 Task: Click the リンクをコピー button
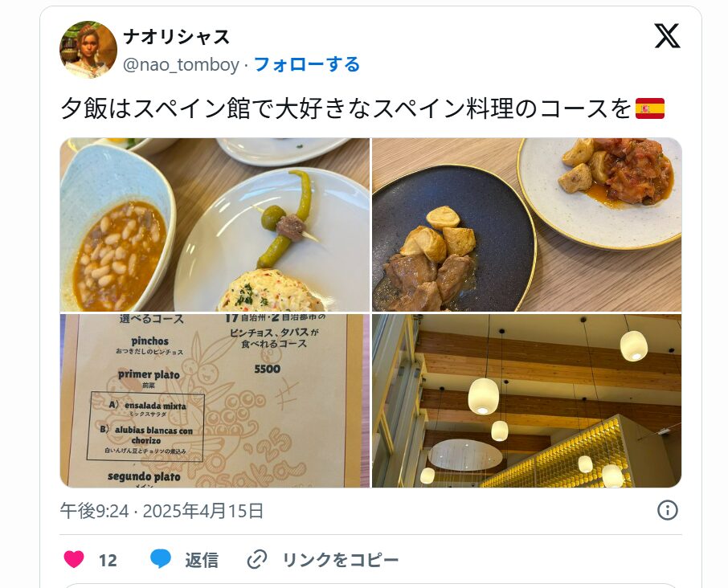[x=341, y=560]
